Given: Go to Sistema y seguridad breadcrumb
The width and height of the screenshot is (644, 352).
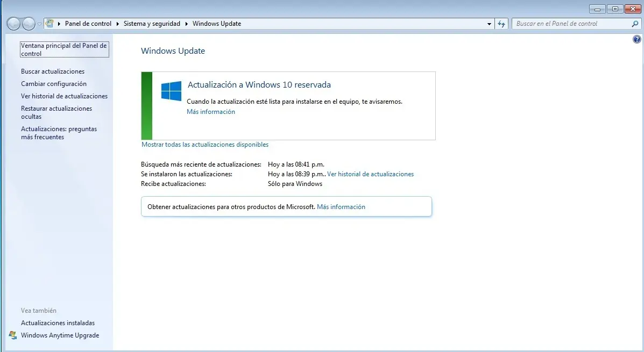Looking at the screenshot, I should pyautogui.click(x=152, y=24).
